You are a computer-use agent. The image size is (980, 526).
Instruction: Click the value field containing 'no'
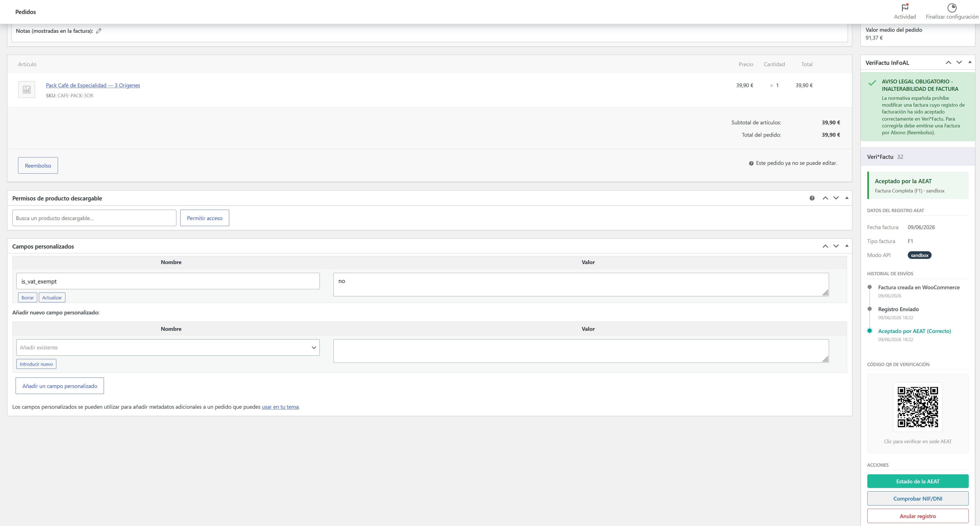click(581, 284)
